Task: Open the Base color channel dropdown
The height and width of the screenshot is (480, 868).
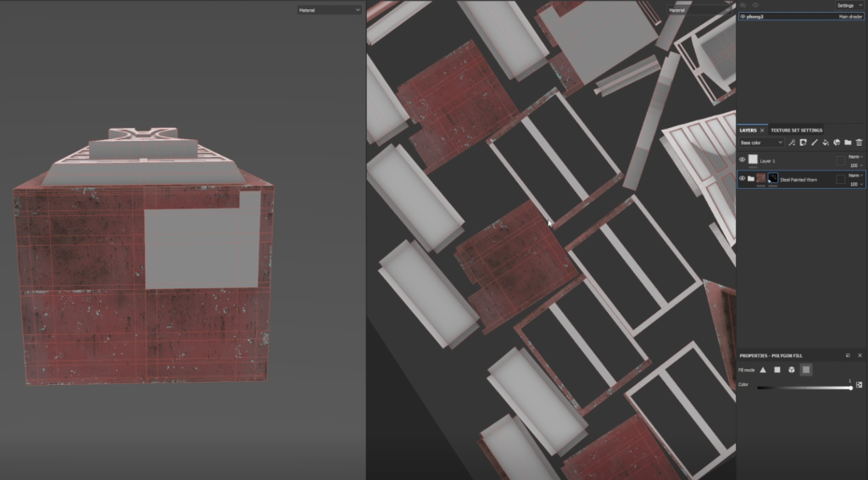Action: 761,142
